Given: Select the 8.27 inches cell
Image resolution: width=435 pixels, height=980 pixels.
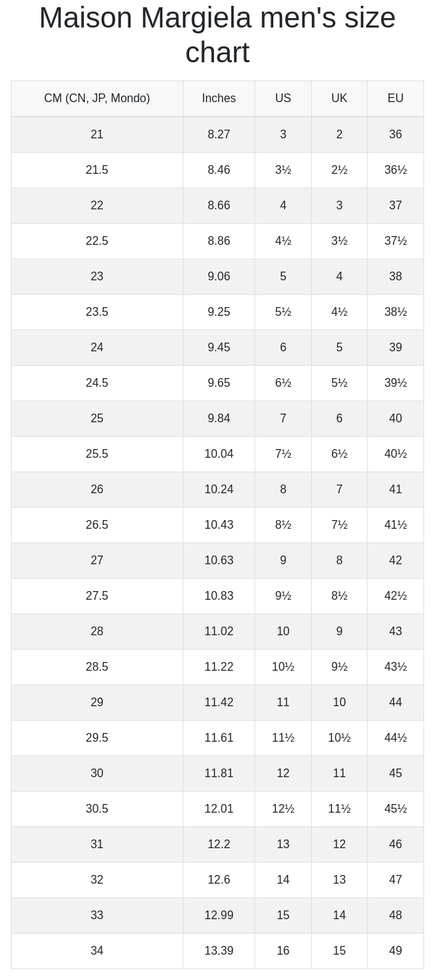Looking at the screenshot, I should coord(219,134).
